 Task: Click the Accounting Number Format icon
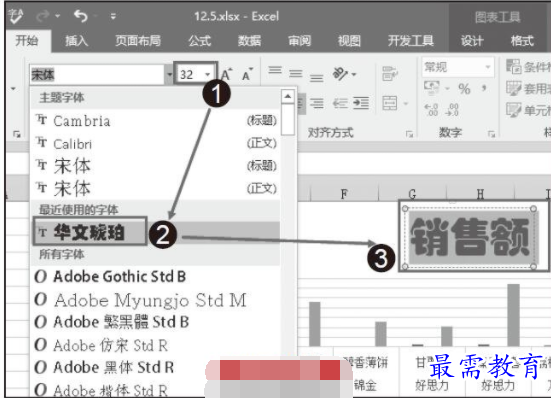pos(431,87)
